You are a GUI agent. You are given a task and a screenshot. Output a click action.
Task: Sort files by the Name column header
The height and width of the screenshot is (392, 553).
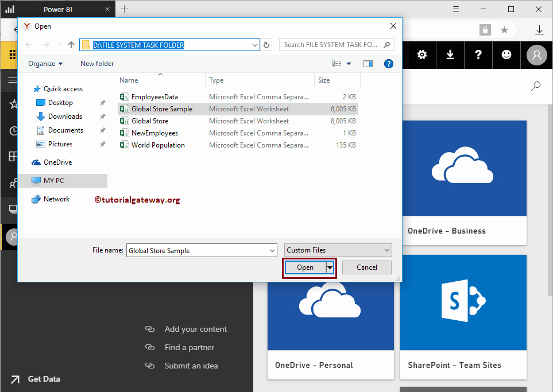(x=127, y=80)
